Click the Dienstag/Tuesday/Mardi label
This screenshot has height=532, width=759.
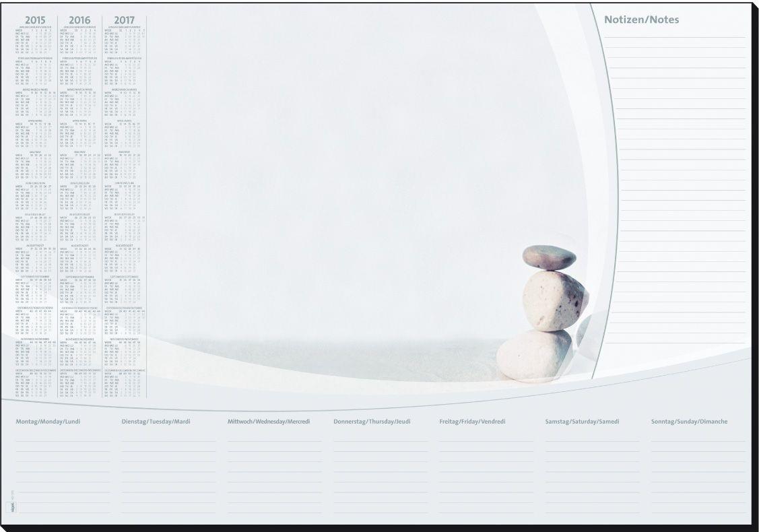pyautogui.click(x=156, y=422)
